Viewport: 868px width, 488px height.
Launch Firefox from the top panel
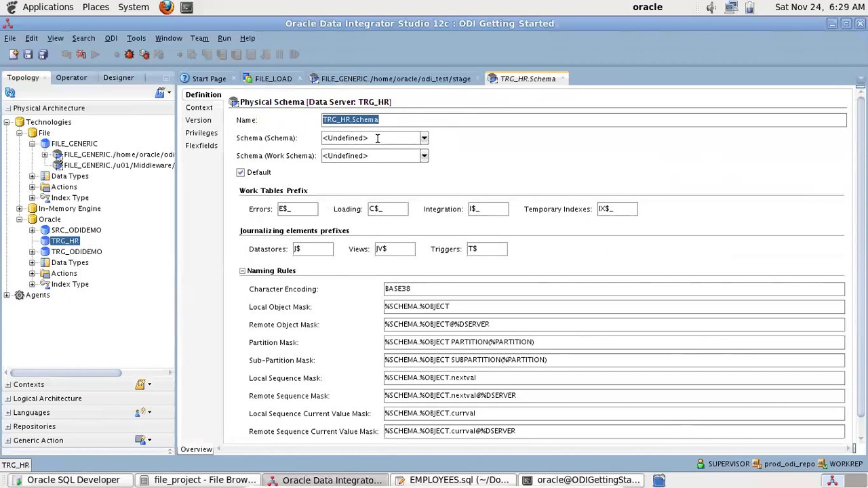point(166,7)
